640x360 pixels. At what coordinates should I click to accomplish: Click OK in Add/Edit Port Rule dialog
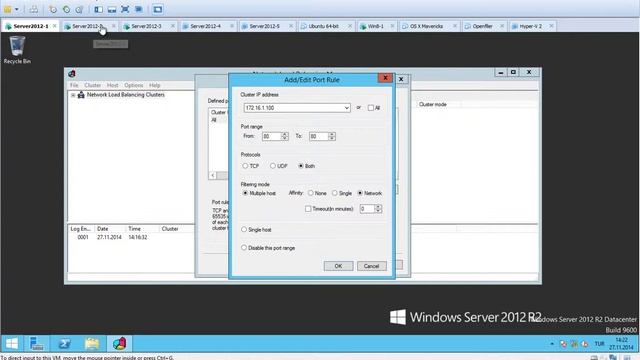tap(338, 266)
